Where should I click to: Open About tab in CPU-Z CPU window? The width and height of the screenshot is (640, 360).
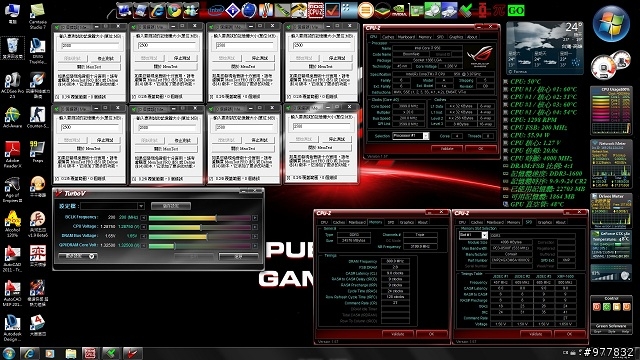[472, 37]
